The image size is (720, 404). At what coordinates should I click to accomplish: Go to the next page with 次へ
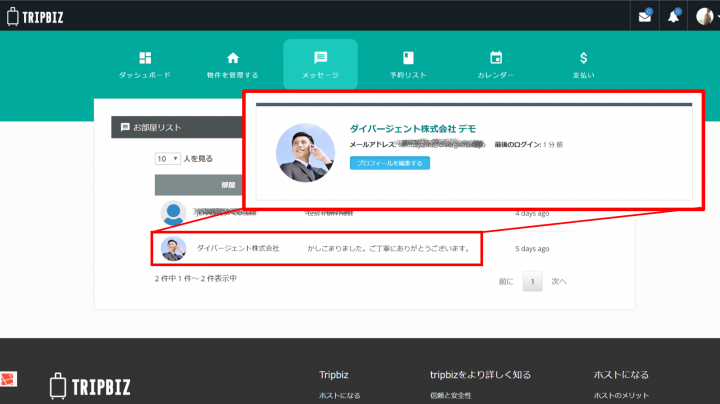click(559, 281)
